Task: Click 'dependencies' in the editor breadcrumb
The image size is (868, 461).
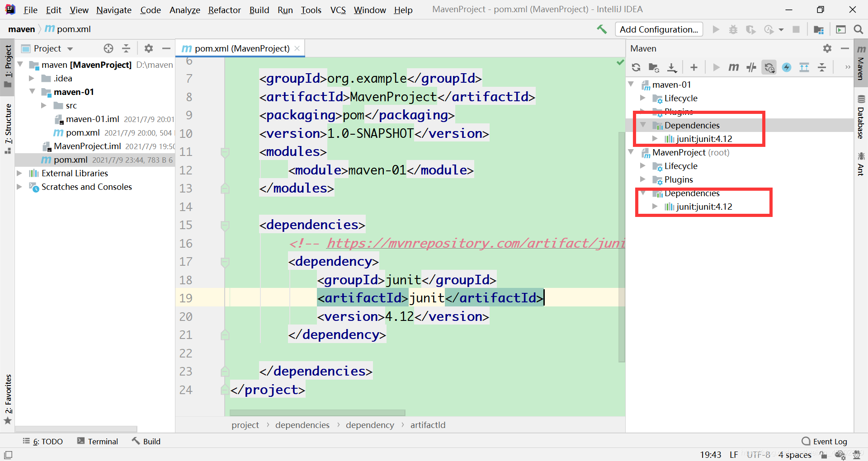Action: click(x=302, y=425)
